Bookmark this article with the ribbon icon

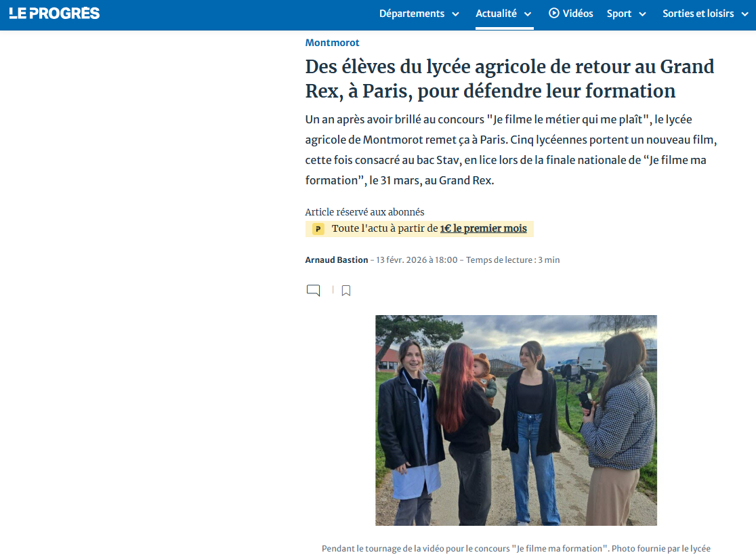[346, 291]
